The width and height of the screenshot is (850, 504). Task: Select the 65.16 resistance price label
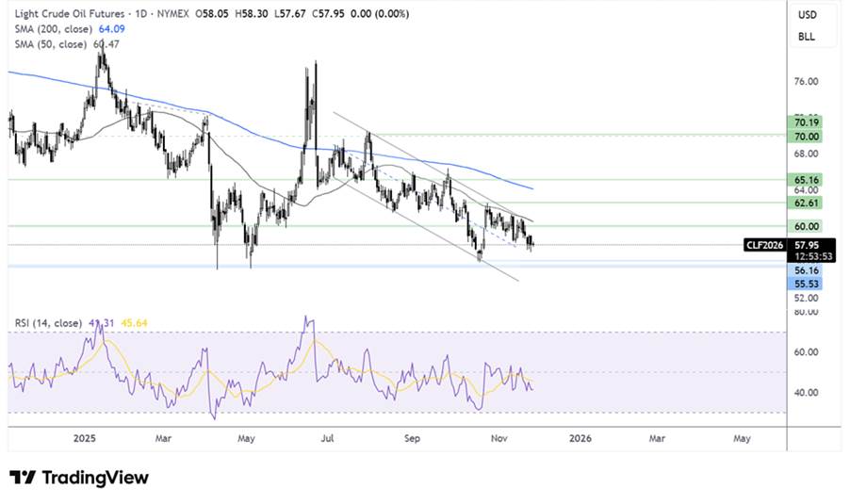point(807,178)
